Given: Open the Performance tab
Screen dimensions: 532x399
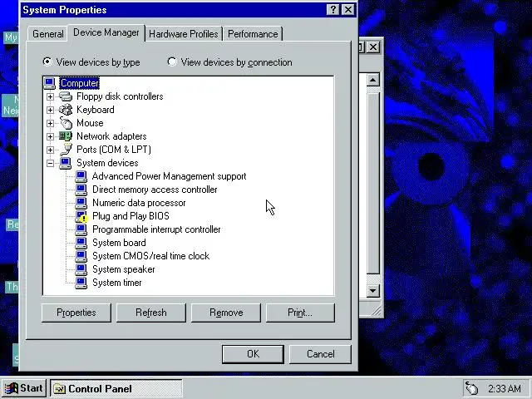Looking at the screenshot, I should (x=253, y=34).
